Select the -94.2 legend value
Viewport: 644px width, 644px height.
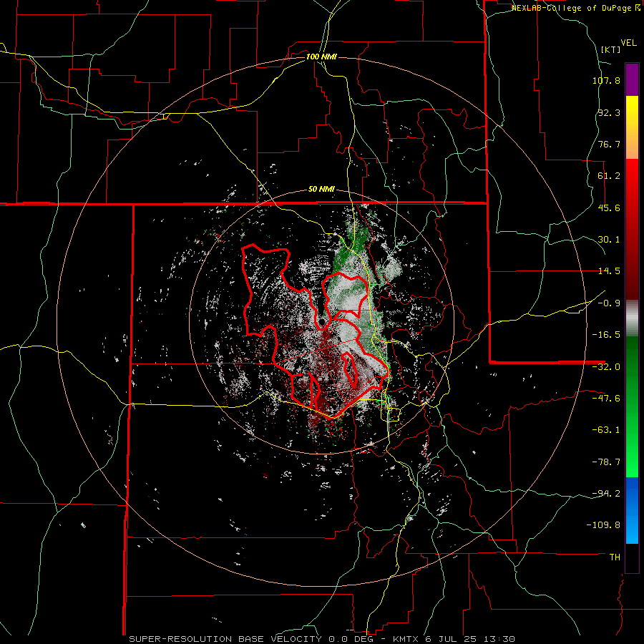tap(606, 494)
